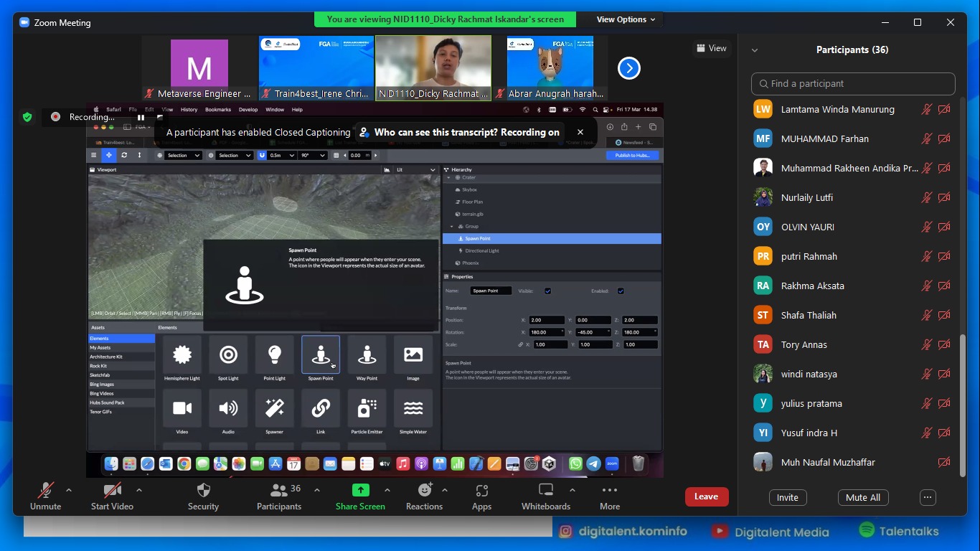Unmute the microphone
Image resolution: width=980 pixels, height=551 pixels.
point(45,491)
